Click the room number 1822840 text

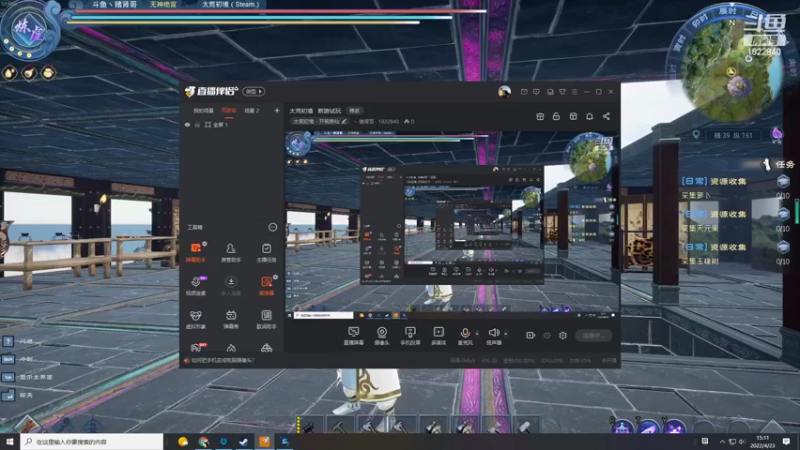coord(389,121)
